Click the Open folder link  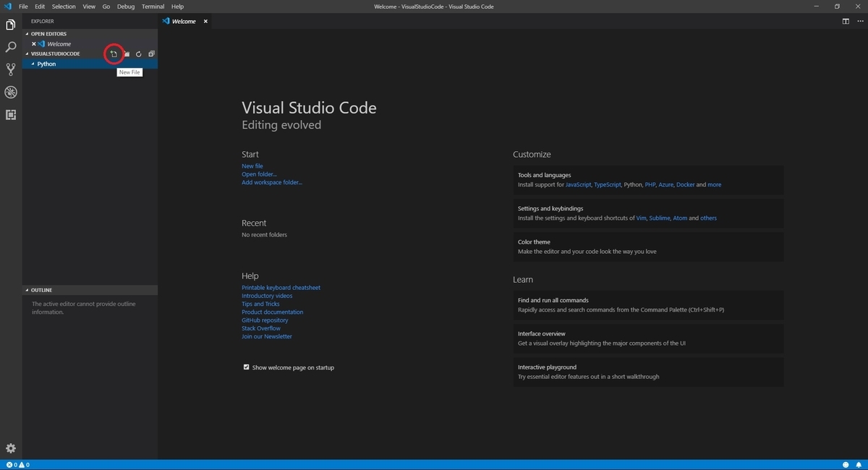click(259, 174)
